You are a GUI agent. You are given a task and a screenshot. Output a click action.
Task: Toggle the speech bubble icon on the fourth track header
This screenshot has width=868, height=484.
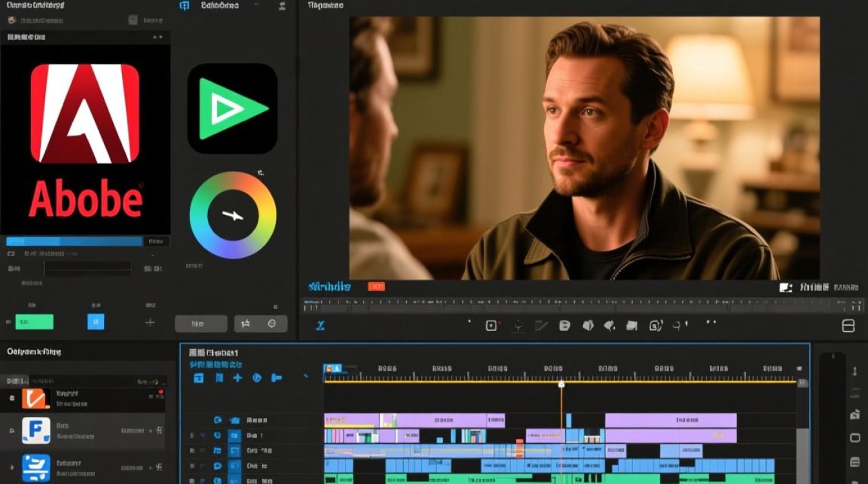click(218, 465)
